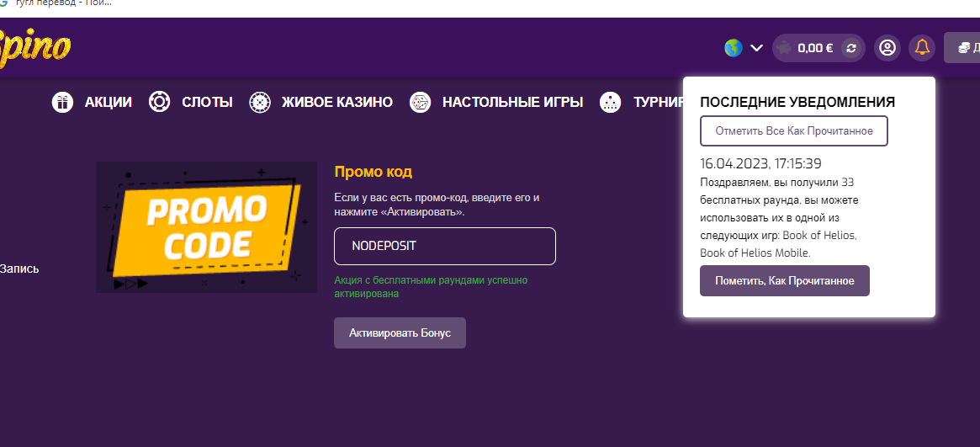Click the PROMO CODE banner image
The image size is (980, 447).
[x=206, y=227]
